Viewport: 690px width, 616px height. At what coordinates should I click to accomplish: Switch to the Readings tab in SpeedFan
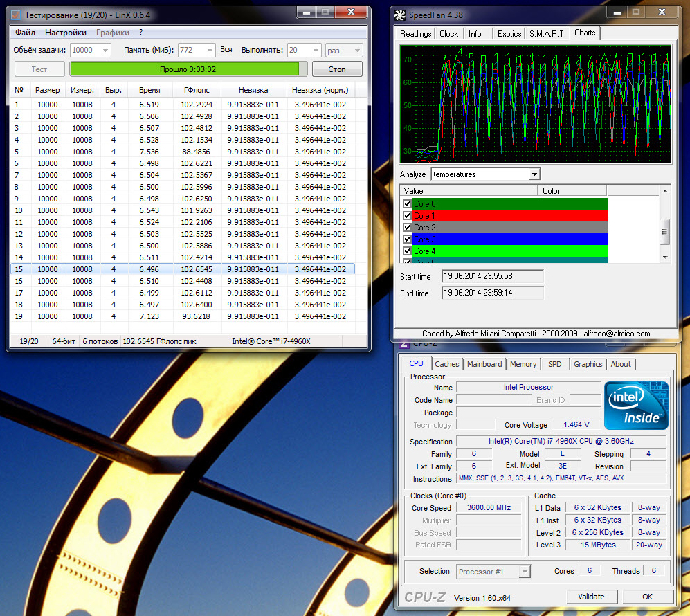[415, 34]
